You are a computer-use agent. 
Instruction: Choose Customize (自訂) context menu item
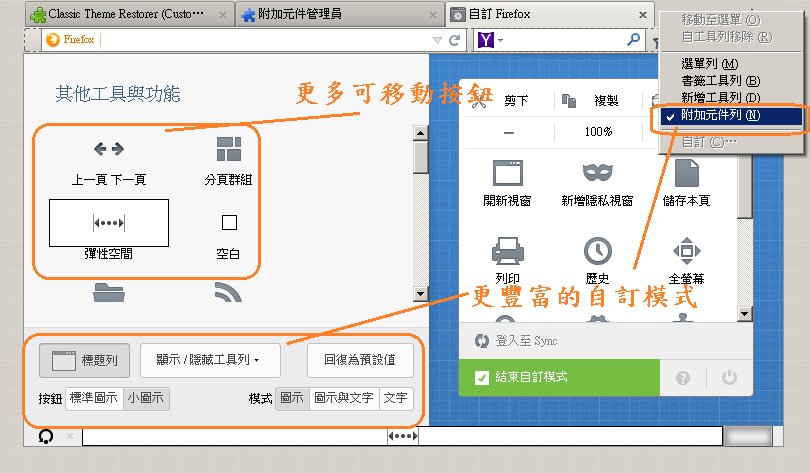tap(731, 142)
